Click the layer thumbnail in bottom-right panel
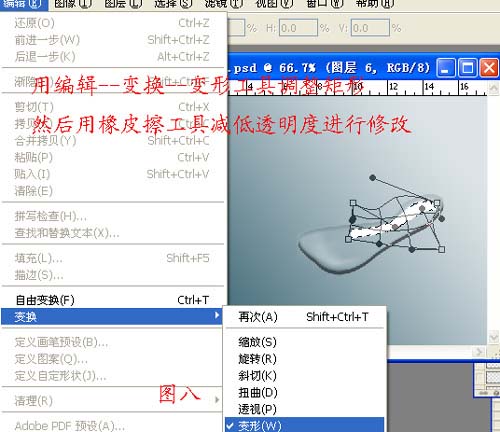 (x=492, y=378)
